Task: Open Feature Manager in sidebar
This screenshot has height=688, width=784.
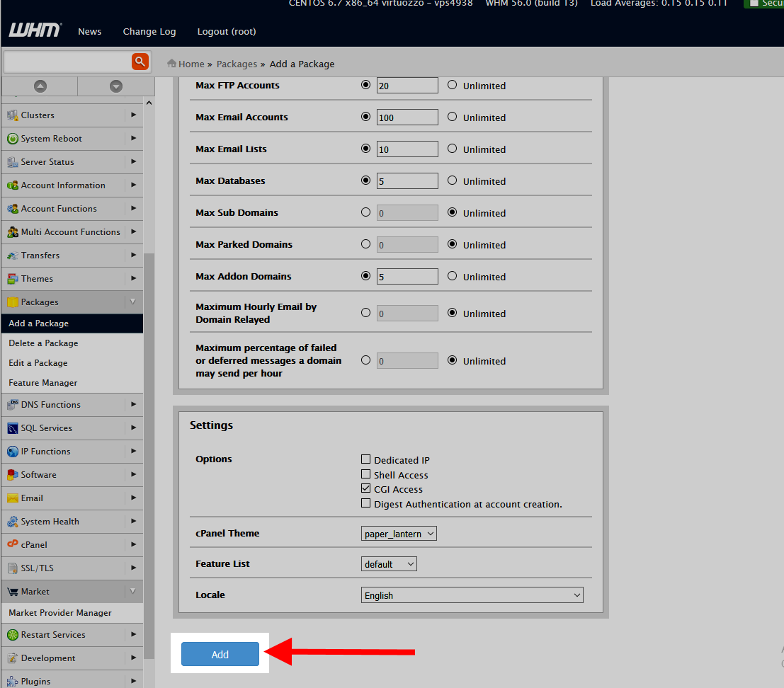Action: click(x=43, y=383)
